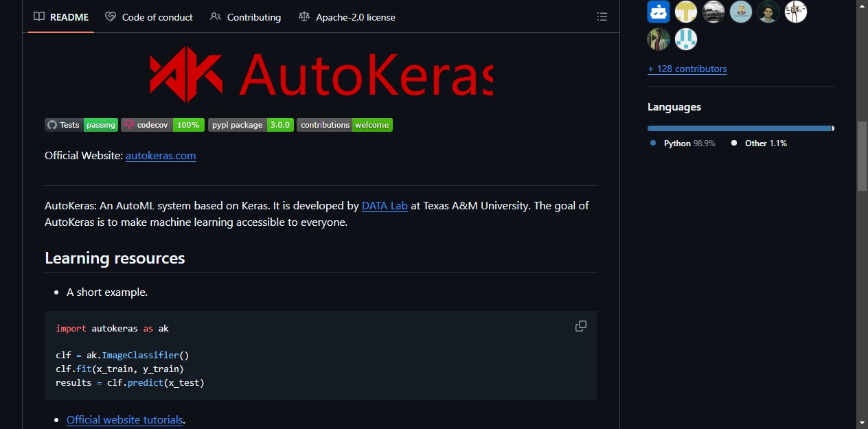
Task: Open the DATA Lab link
Action: tap(385, 206)
